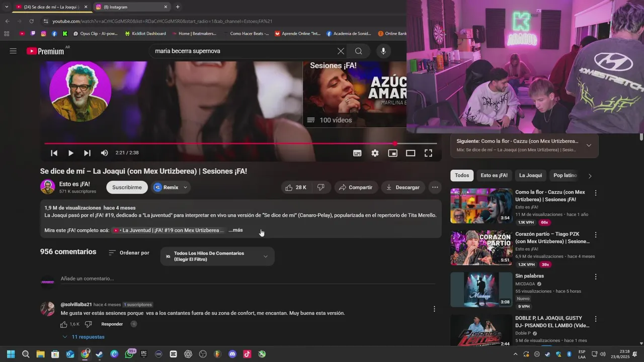Open the Windows Start button

tap(11, 354)
